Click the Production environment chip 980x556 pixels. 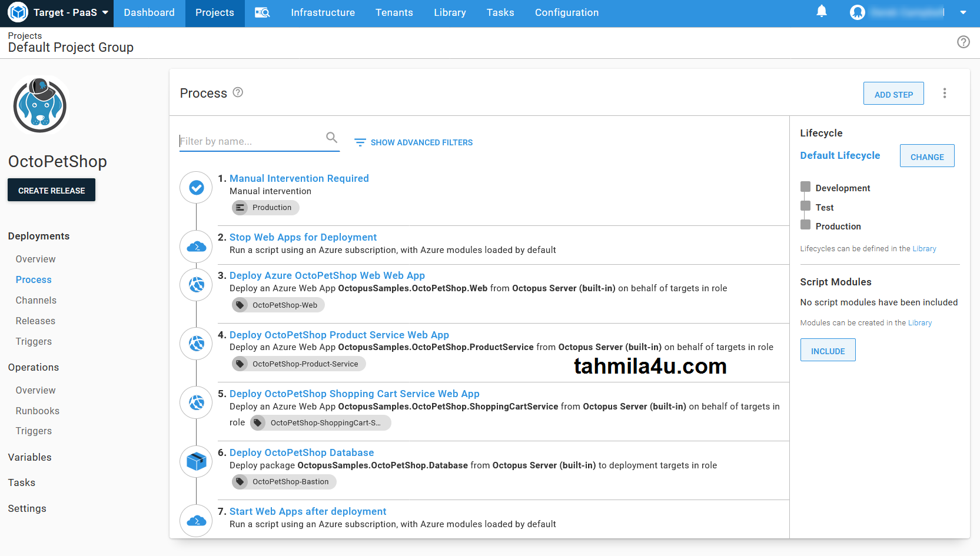tap(266, 208)
